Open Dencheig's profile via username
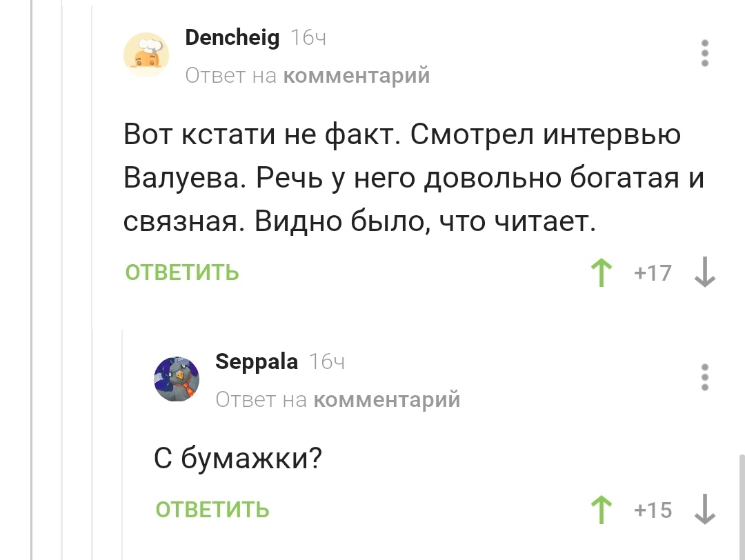The image size is (745, 560). click(232, 37)
